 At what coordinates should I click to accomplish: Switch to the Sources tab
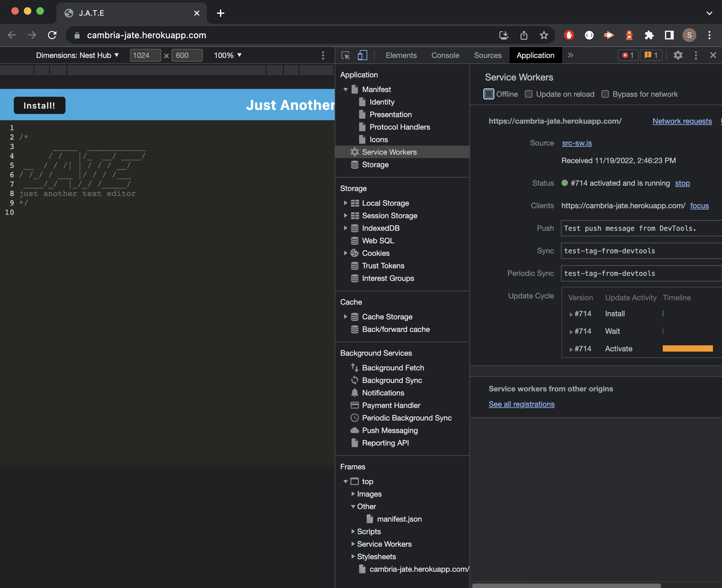tap(487, 55)
